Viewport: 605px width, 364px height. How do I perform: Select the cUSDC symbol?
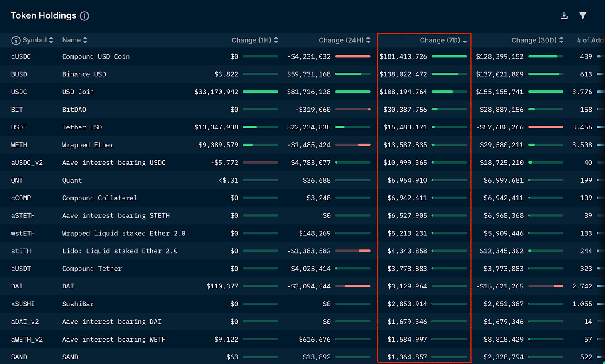[x=21, y=57]
